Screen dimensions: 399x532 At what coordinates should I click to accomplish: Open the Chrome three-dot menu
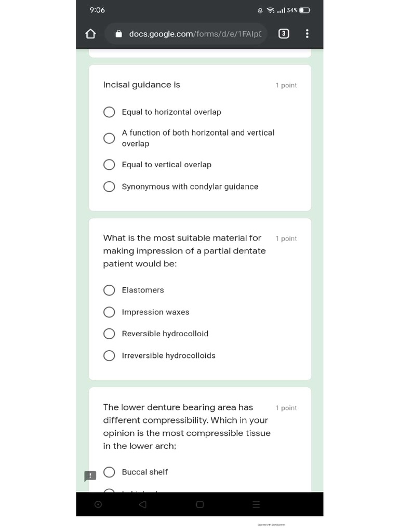point(307,34)
